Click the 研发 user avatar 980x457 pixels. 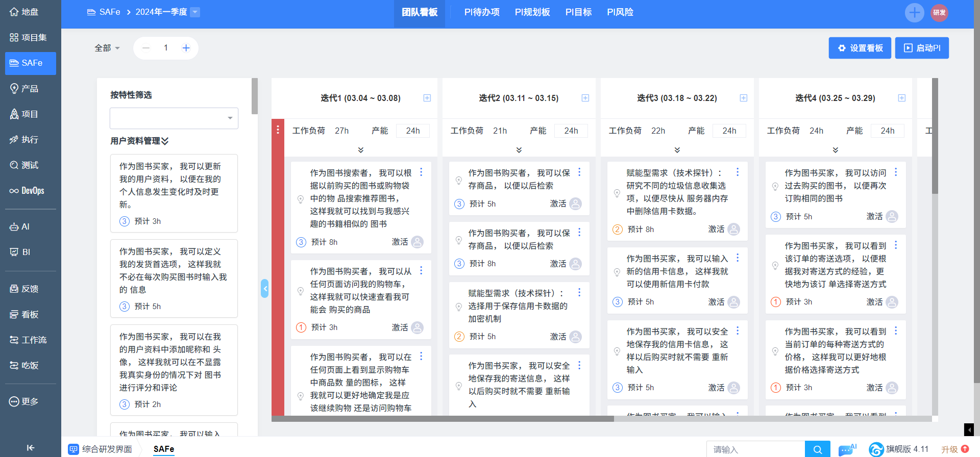point(939,12)
